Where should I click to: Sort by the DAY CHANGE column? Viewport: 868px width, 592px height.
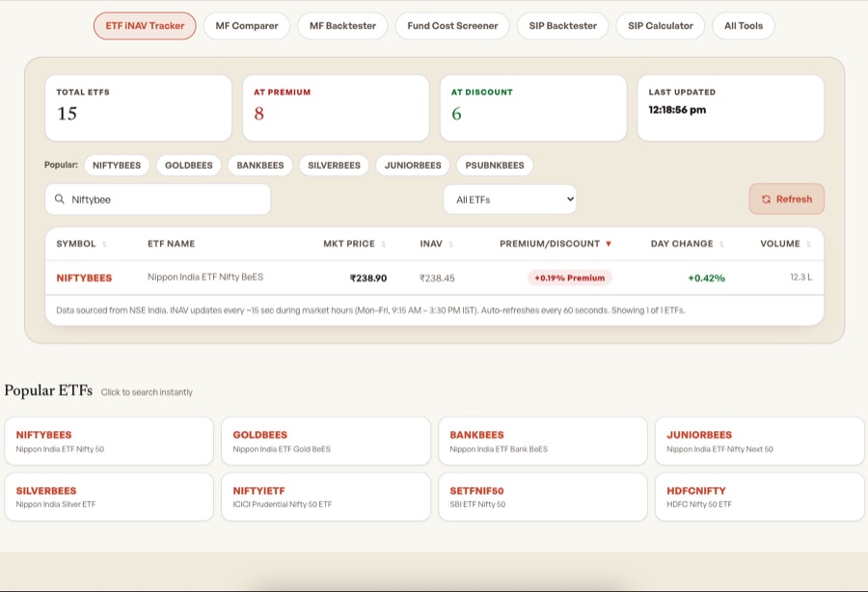tap(687, 244)
